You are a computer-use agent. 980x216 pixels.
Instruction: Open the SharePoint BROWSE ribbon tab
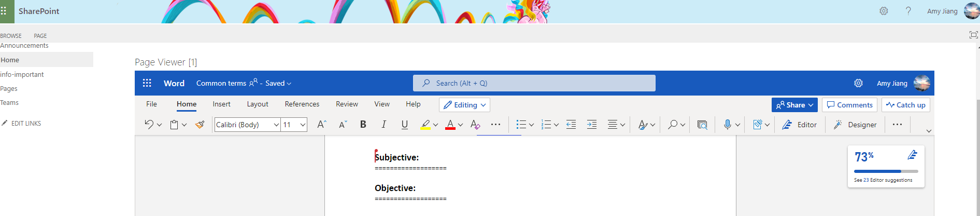11,36
